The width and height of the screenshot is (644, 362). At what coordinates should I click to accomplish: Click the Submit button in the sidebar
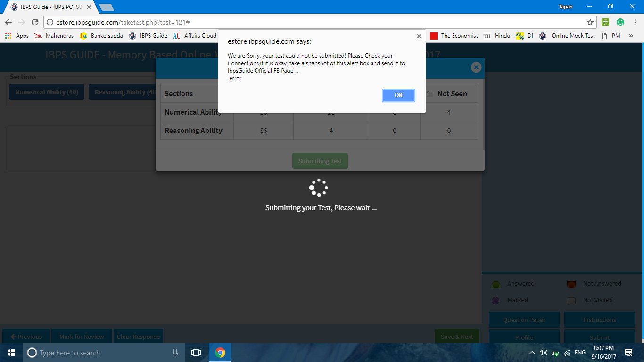point(600,337)
